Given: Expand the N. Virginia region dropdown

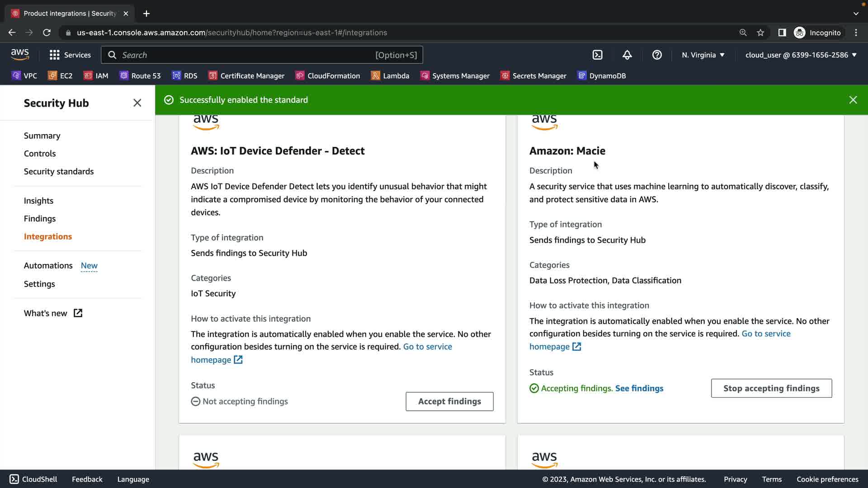Looking at the screenshot, I should 703,55.
